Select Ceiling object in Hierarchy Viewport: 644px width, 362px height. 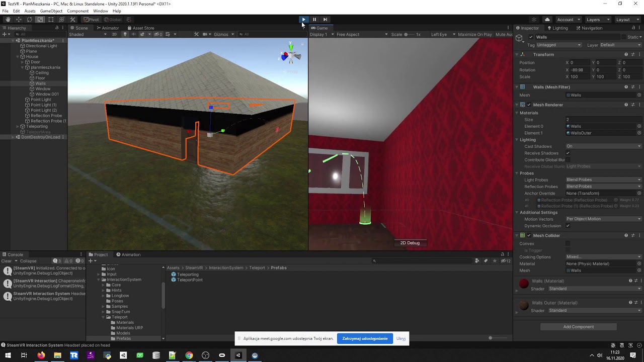click(42, 73)
